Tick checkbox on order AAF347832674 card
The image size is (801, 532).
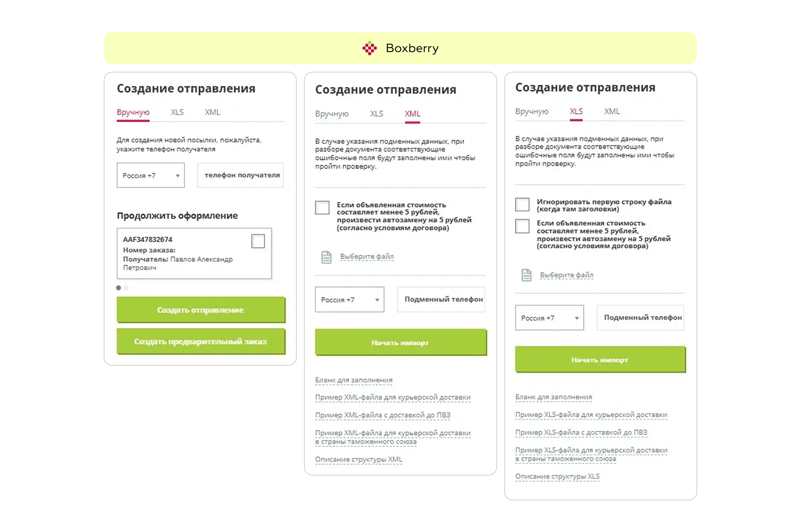258,241
